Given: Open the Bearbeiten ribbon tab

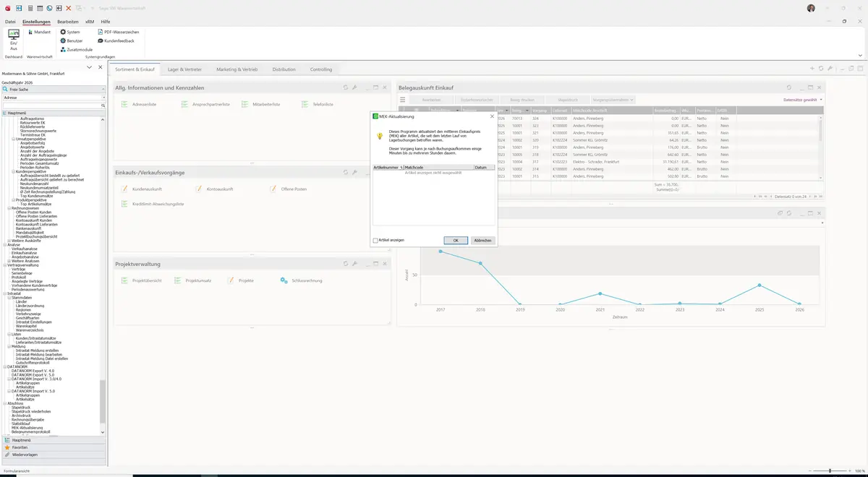Looking at the screenshot, I should [x=68, y=22].
